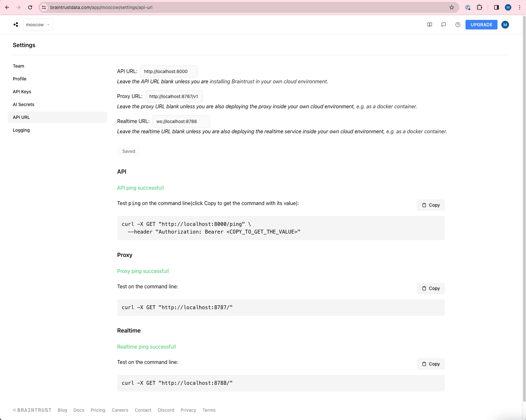Open the Discord footer link
Image resolution: width=526 pixels, height=420 pixels.
pos(166,410)
